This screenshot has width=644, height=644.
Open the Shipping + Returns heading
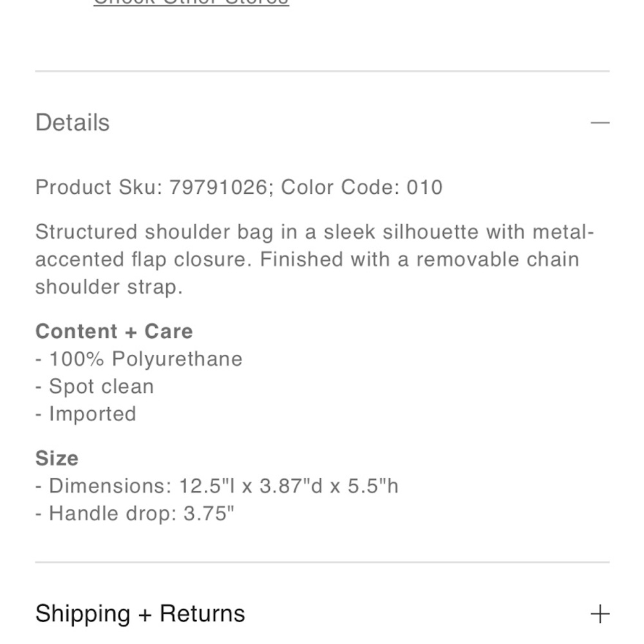tap(140, 614)
